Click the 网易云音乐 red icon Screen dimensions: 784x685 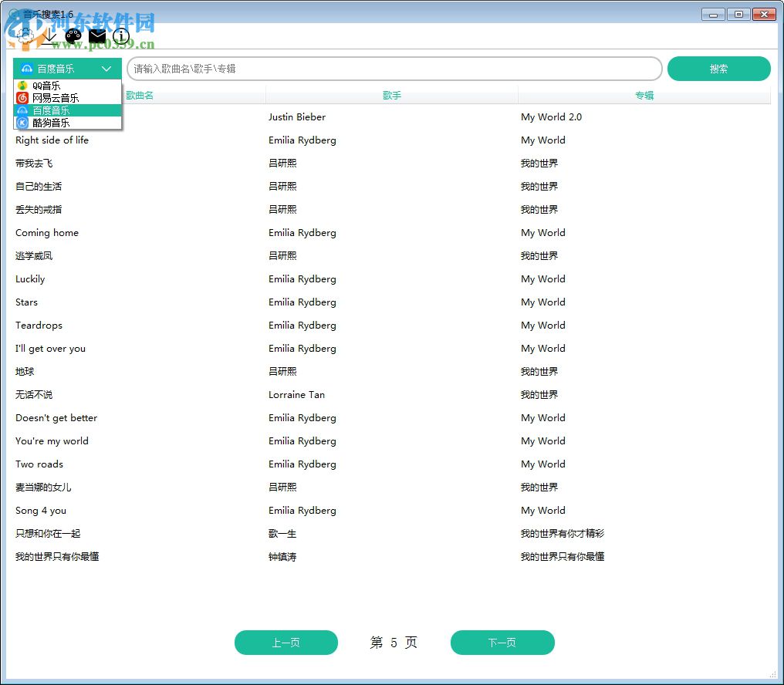[22, 98]
